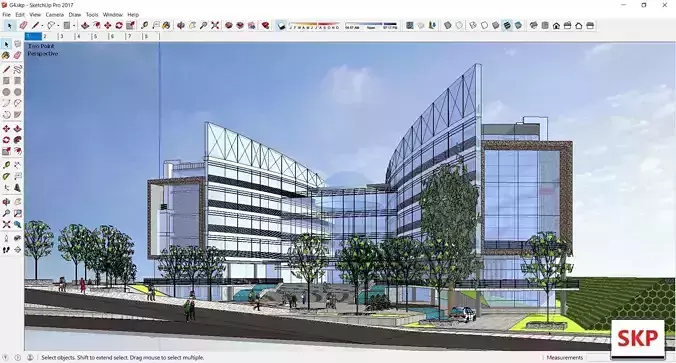676x363 pixels.
Task: Select the Eraser tool in the top toolbar
Action: click(x=23, y=25)
